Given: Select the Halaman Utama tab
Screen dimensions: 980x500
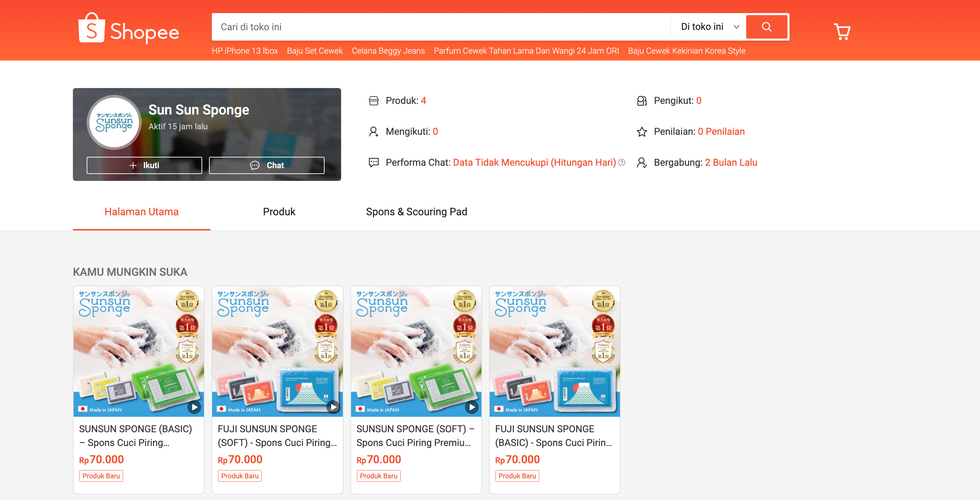Looking at the screenshot, I should pos(141,211).
